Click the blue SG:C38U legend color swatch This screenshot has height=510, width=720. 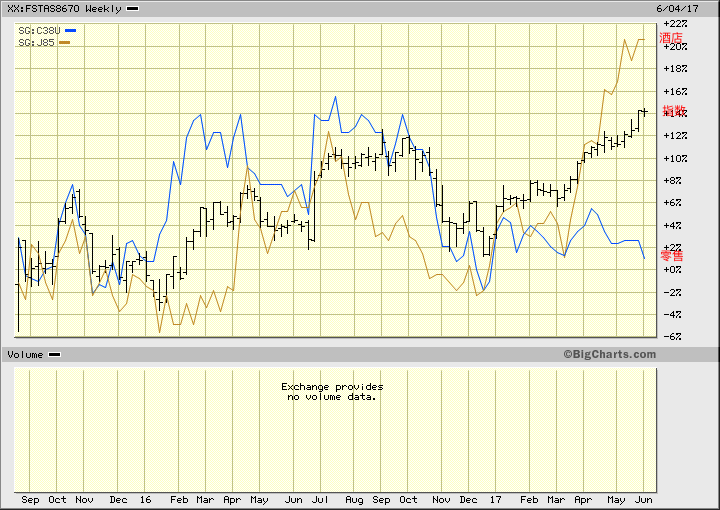[69, 30]
